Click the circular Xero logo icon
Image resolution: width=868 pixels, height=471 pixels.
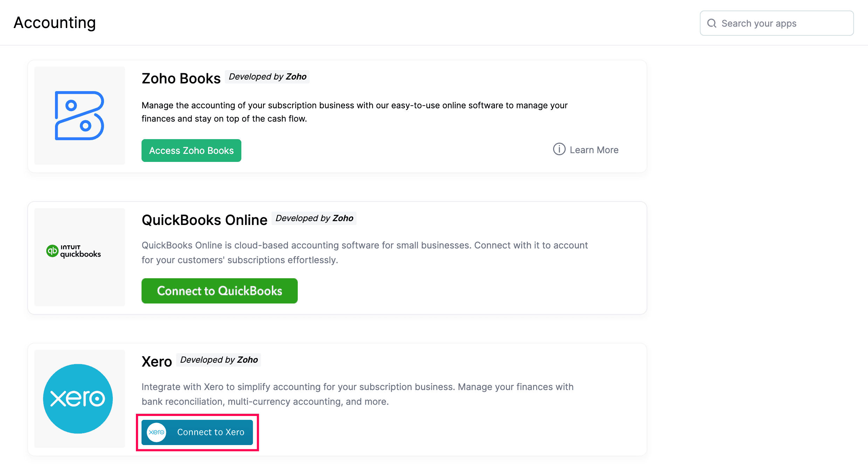point(77,398)
